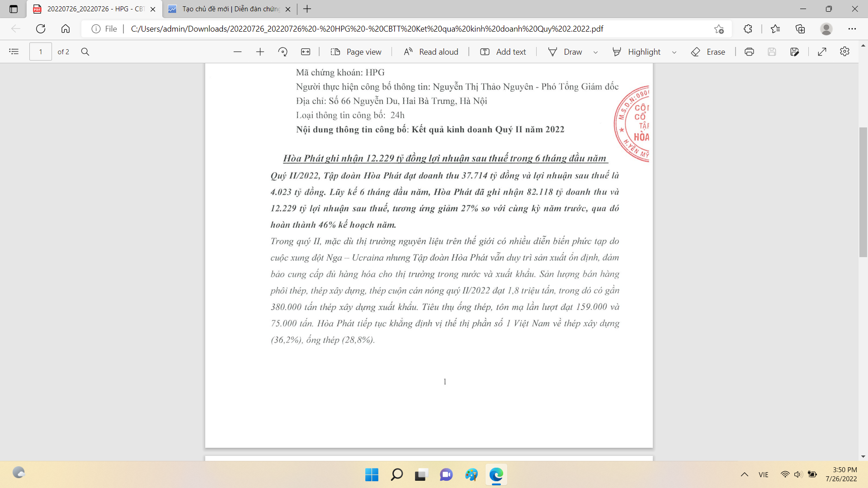
Task: Click the Save icon
Action: click(772, 52)
